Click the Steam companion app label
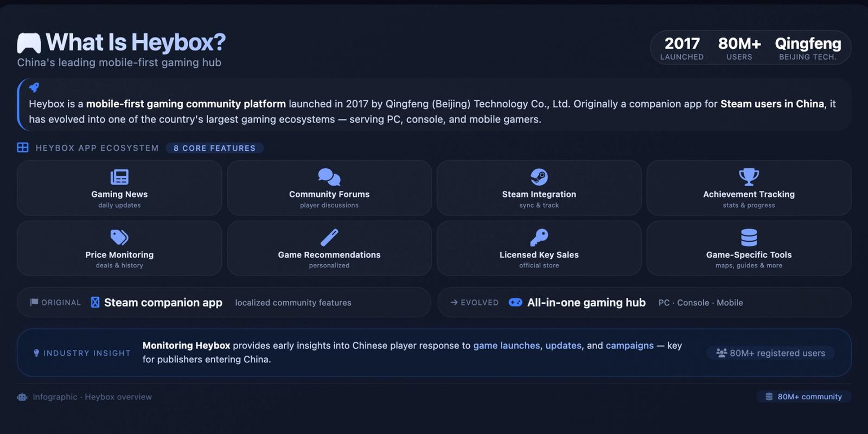868x434 pixels. point(163,303)
